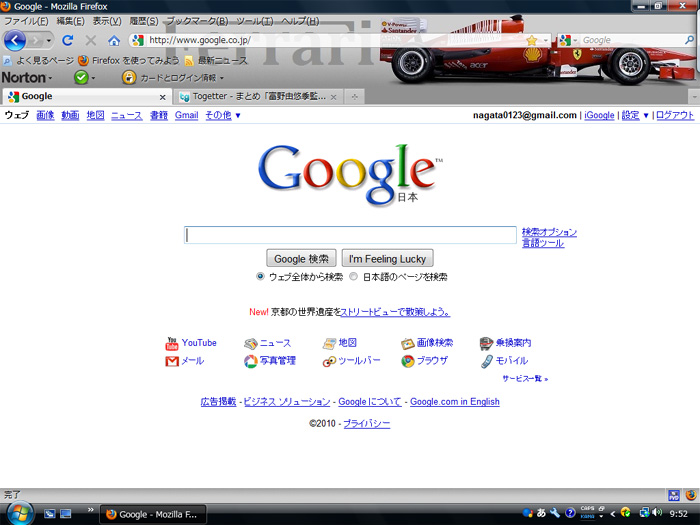Open the iGoogle link
Screen dimensions: 700x525
pos(599,115)
